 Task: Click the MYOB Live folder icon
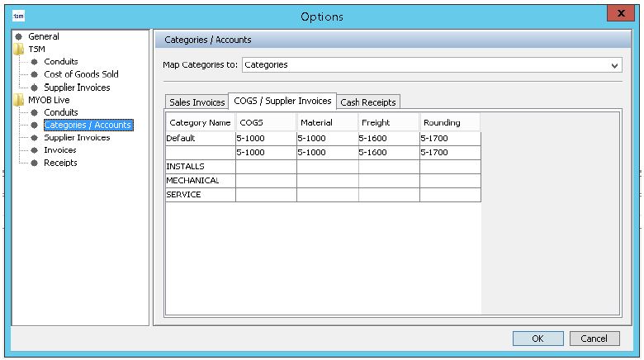click(x=18, y=100)
